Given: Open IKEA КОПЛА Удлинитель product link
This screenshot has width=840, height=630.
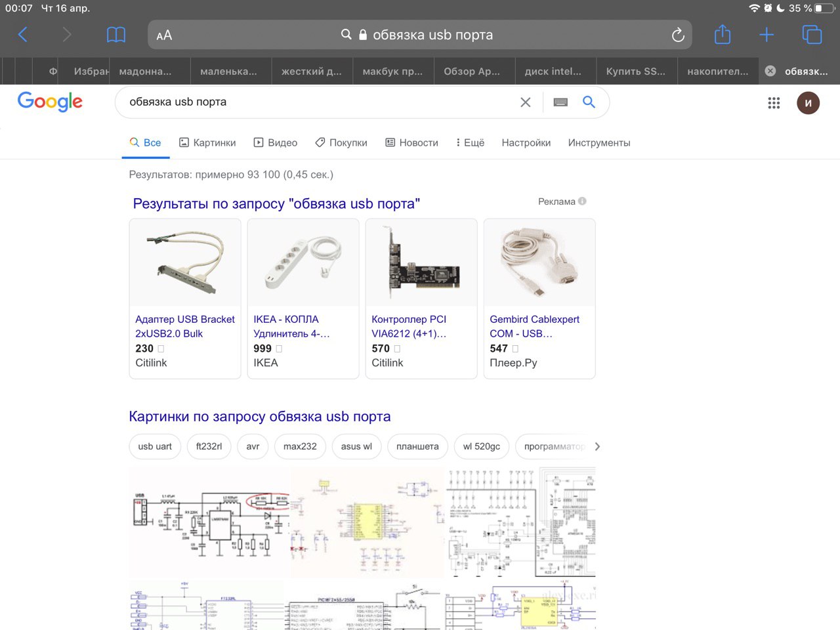Looking at the screenshot, I should point(291,326).
